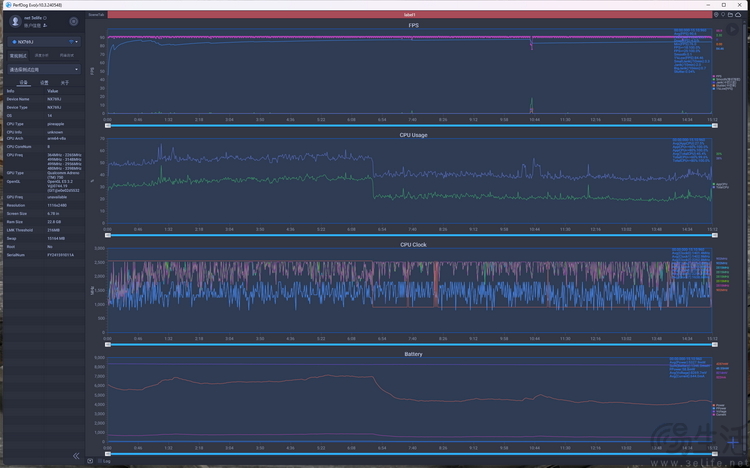This screenshot has width=750, height=468.
Task: Open the folder icon in top-right toolbar
Action: point(730,15)
